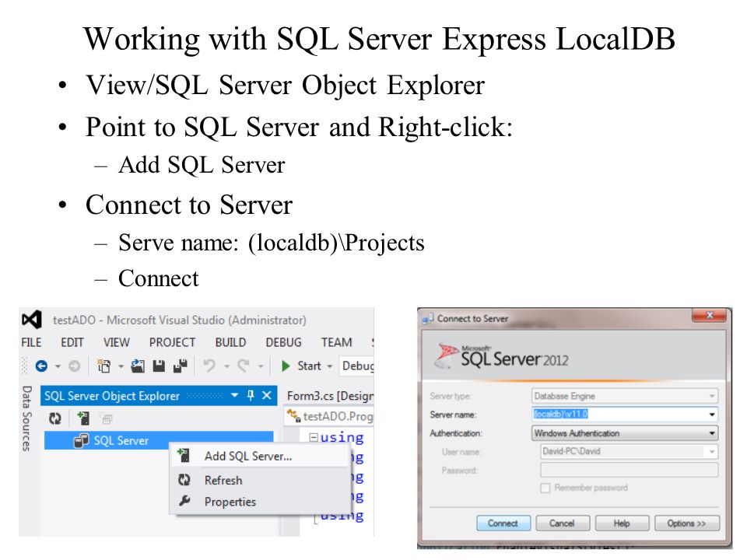Click the User name field David-PC\David

pos(629,451)
